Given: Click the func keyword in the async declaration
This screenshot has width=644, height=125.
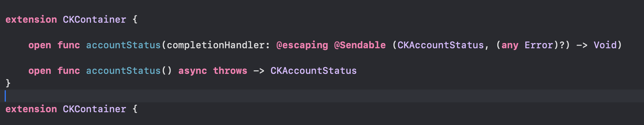Looking at the screenshot, I should tap(69, 71).
